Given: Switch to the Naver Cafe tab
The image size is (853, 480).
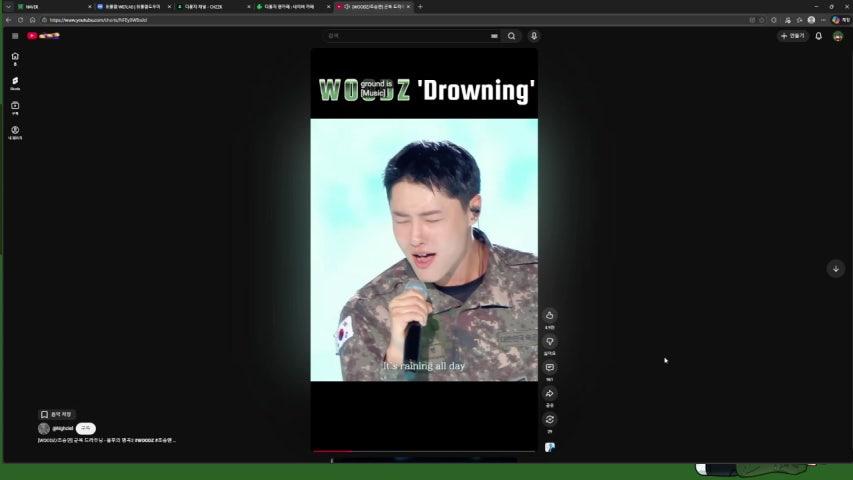Looking at the screenshot, I should (x=293, y=7).
